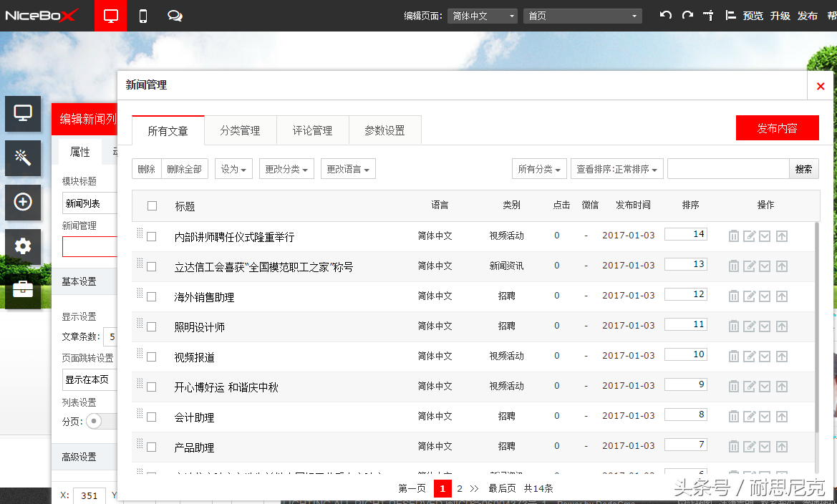Switch to desktop editing view icon

[x=110, y=16]
